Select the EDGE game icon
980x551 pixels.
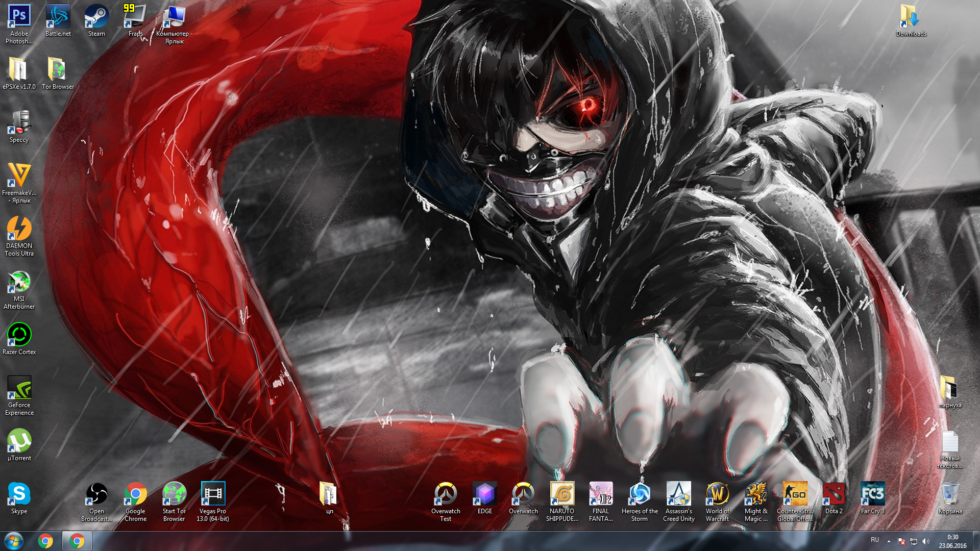point(484,498)
